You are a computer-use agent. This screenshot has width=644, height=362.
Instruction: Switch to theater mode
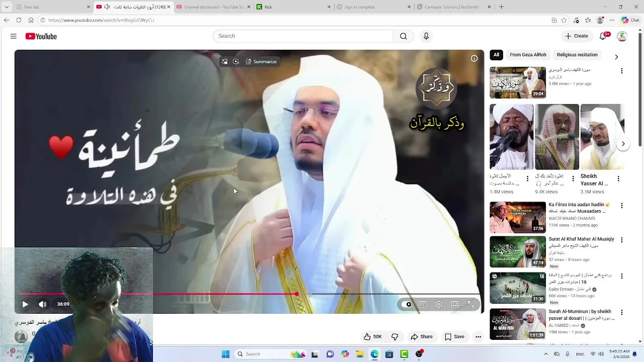(x=455, y=304)
